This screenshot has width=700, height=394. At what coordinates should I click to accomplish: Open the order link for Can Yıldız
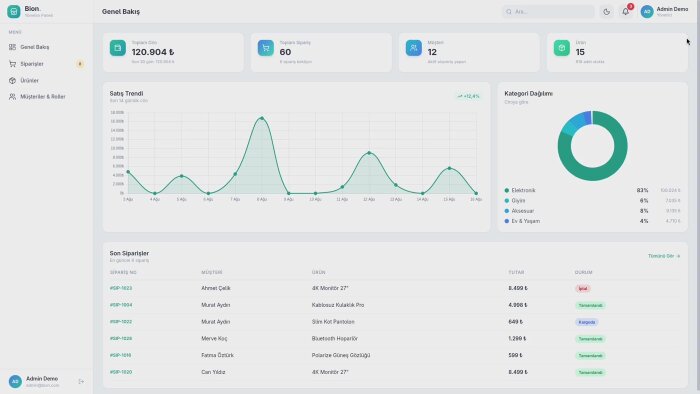pyautogui.click(x=121, y=372)
